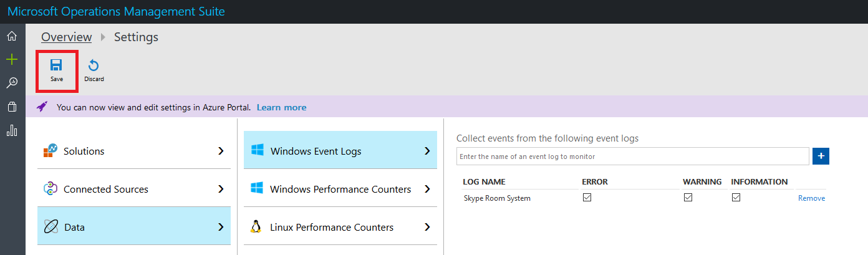
Task: Click the Connected Sources icon
Action: [x=51, y=189]
